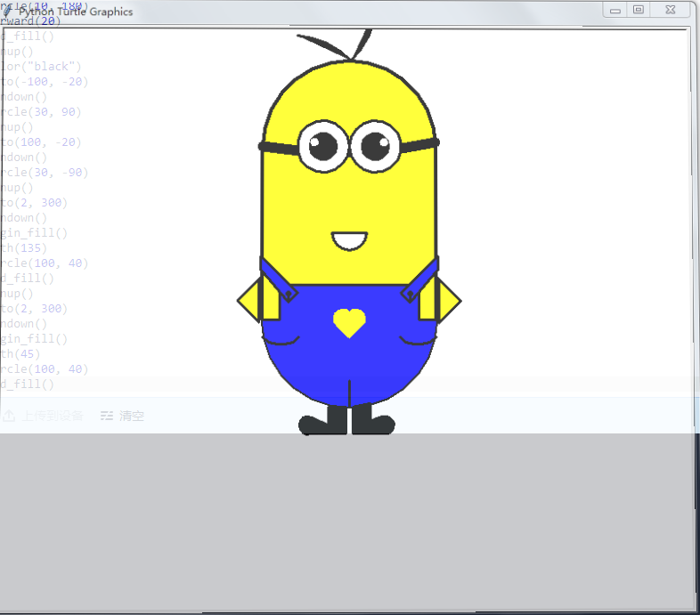This screenshot has width=700, height=615.
Task: Click the 清空 clear button
Action: (x=122, y=416)
